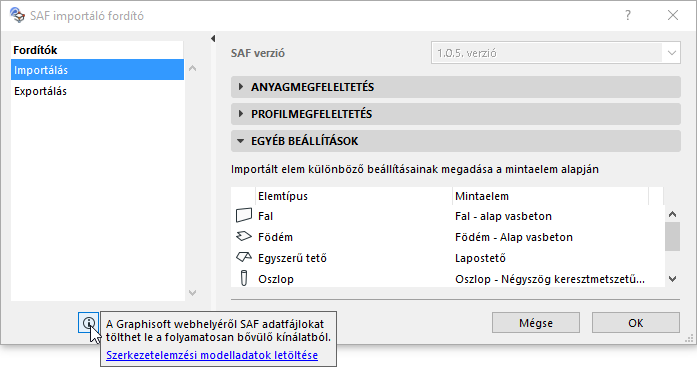Click the Mégse cancel button
Image resolution: width=697 pixels, height=367 pixels.
pyautogui.click(x=536, y=323)
